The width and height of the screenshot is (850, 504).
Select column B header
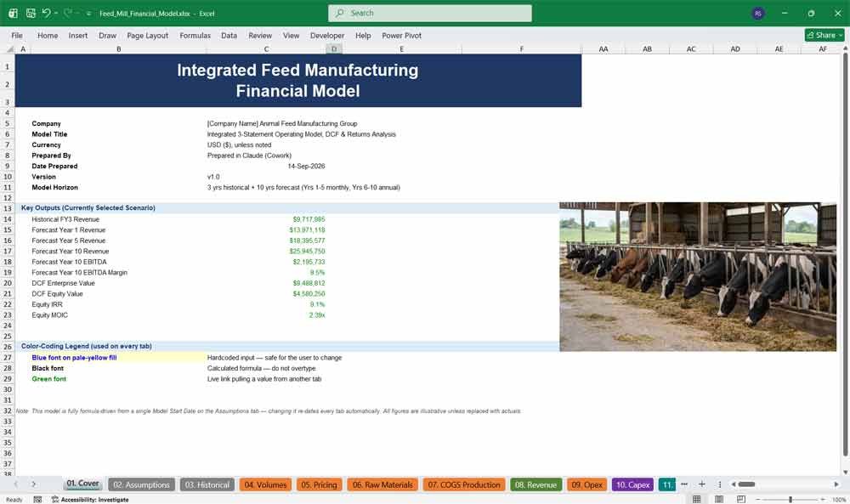click(x=119, y=48)
